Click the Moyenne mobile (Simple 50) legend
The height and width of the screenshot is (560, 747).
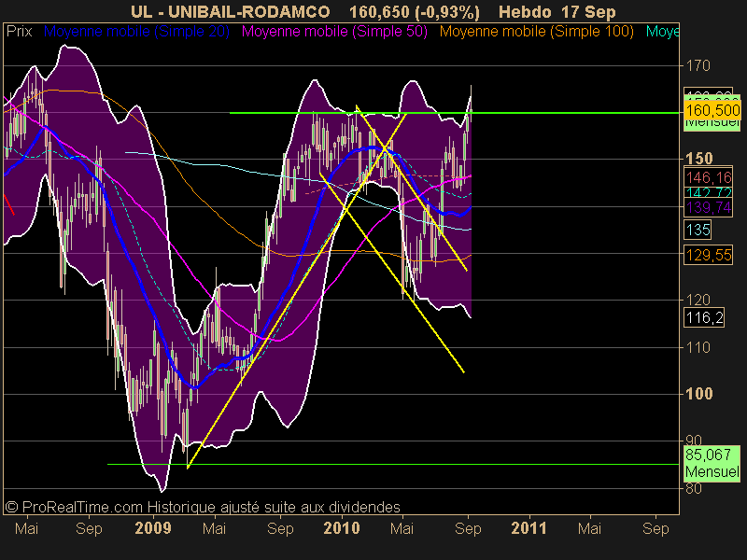click(334, 32)
